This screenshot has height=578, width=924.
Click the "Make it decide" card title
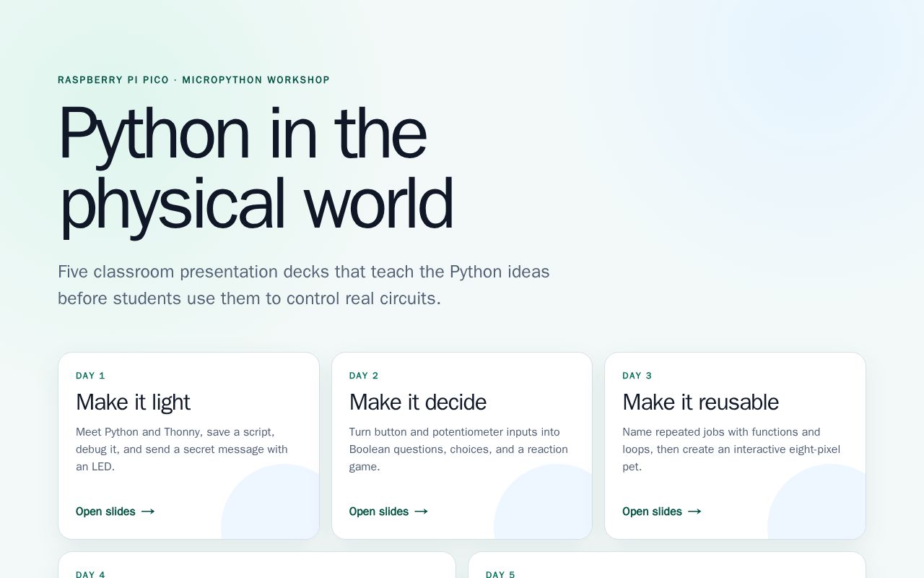point(418,402)
